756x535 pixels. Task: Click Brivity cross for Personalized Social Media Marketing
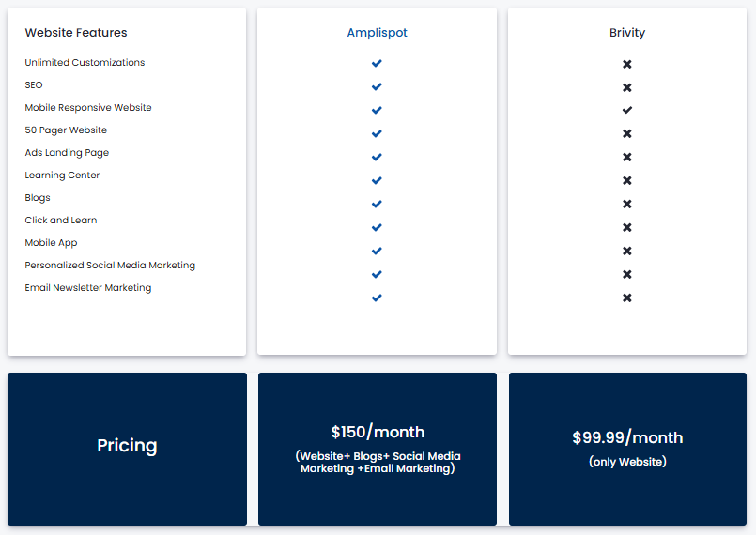626,274
